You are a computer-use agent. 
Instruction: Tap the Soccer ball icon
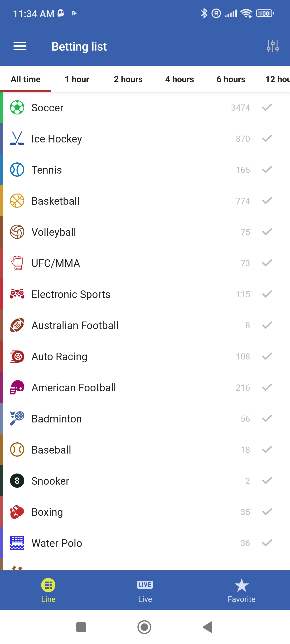pos(17,108)
